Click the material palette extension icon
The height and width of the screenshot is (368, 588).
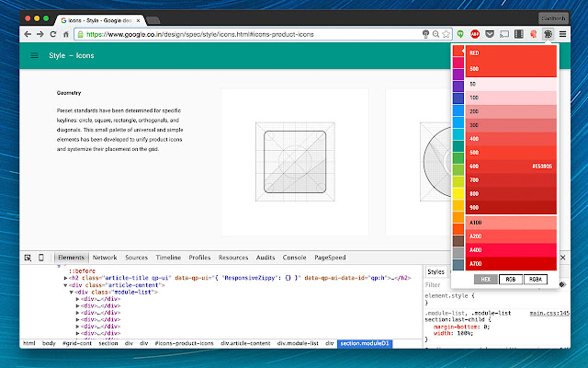click(548, 34)
